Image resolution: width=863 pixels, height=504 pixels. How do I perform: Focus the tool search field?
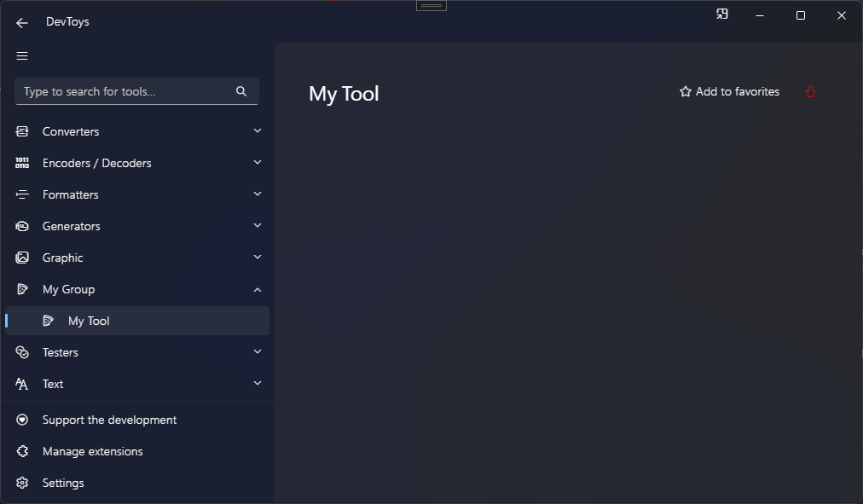(136, 91)
